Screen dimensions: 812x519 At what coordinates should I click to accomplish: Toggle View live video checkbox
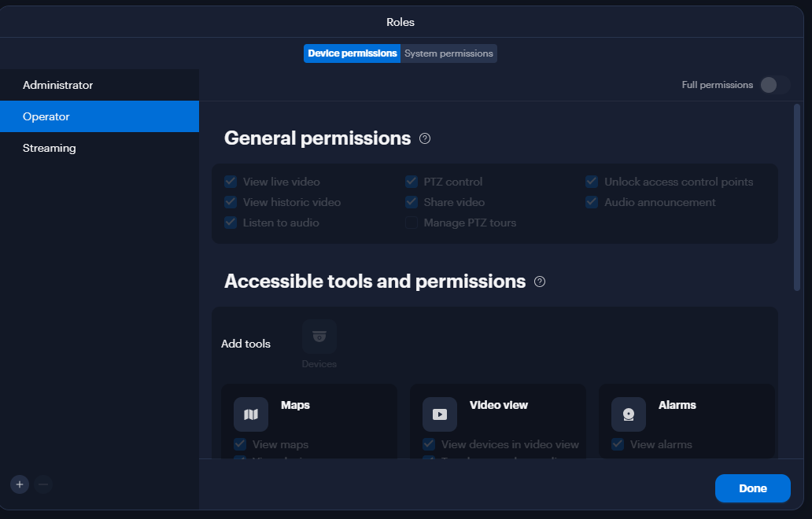(231, 182)
